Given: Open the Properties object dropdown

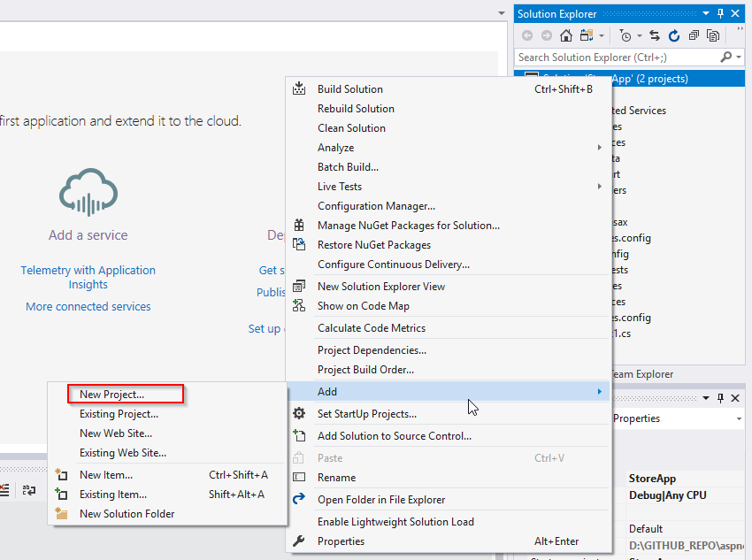Looking at the screenshot, I should (738, 418).
